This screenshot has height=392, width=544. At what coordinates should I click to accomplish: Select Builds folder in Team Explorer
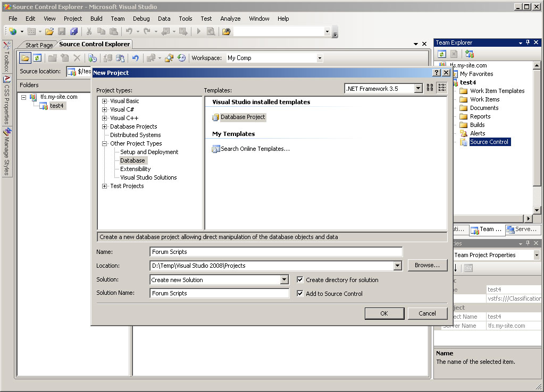tap(477, 125)
